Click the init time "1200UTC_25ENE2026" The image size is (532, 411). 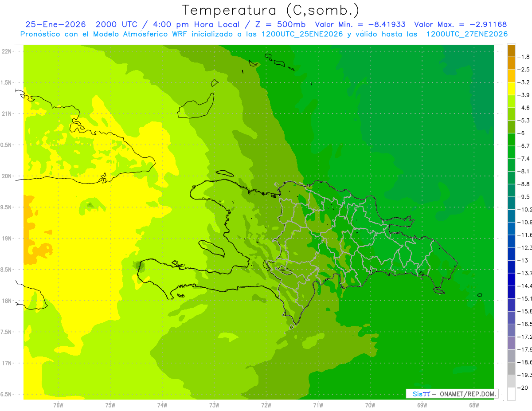coord(301,34)
